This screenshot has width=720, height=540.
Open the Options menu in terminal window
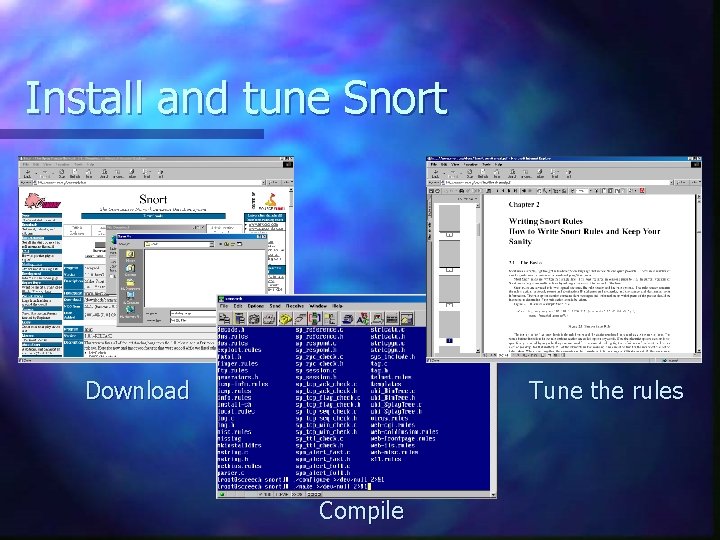(256, 306)
